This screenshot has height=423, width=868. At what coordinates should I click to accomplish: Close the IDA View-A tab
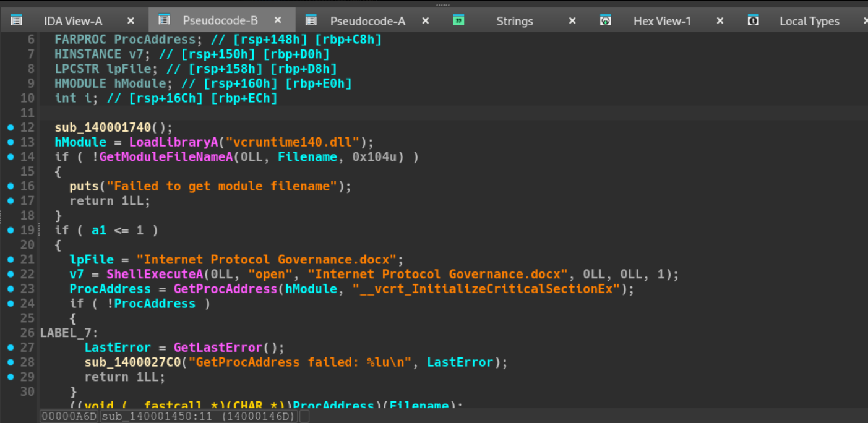pos(130,20)
